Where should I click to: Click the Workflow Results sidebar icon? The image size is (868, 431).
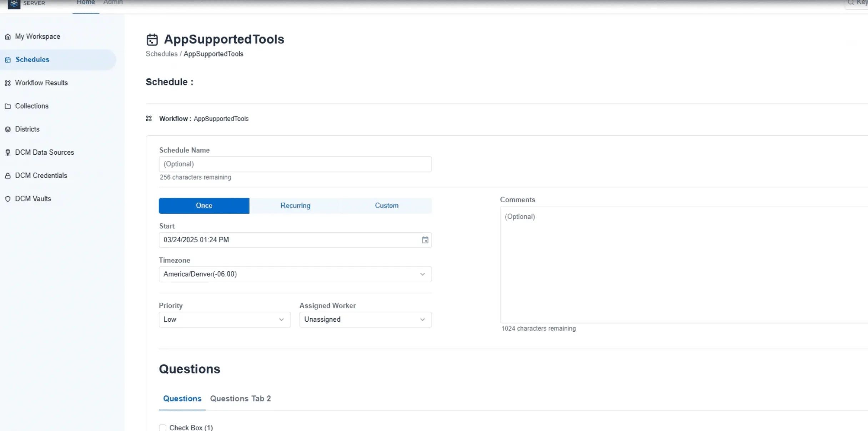[7, 83]
